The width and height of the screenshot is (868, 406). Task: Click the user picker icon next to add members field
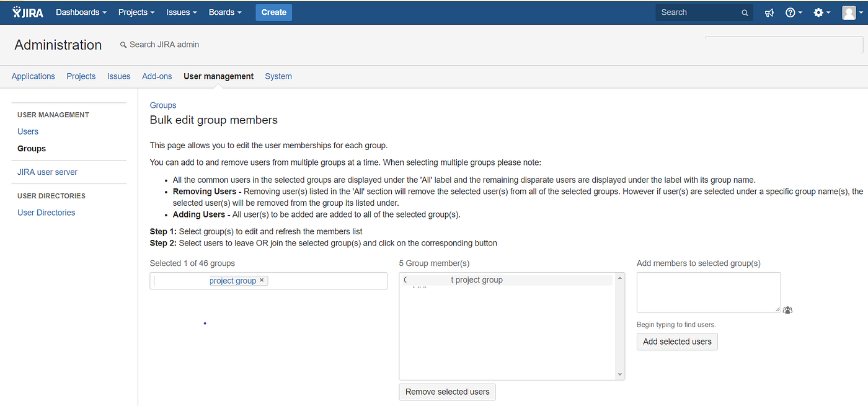[787, 310]
